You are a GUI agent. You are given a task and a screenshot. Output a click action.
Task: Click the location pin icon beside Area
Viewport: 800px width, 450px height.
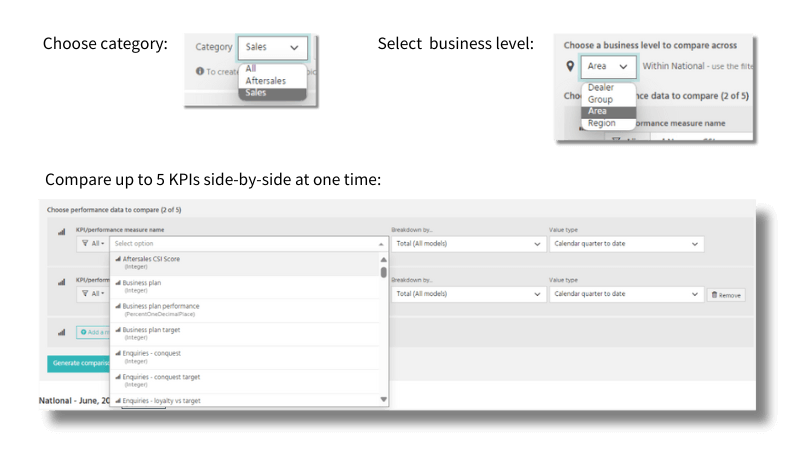click(570, 66)
